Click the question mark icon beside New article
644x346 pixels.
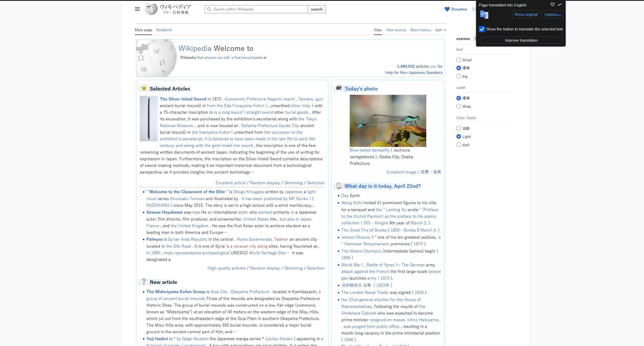tap(144, 282)
